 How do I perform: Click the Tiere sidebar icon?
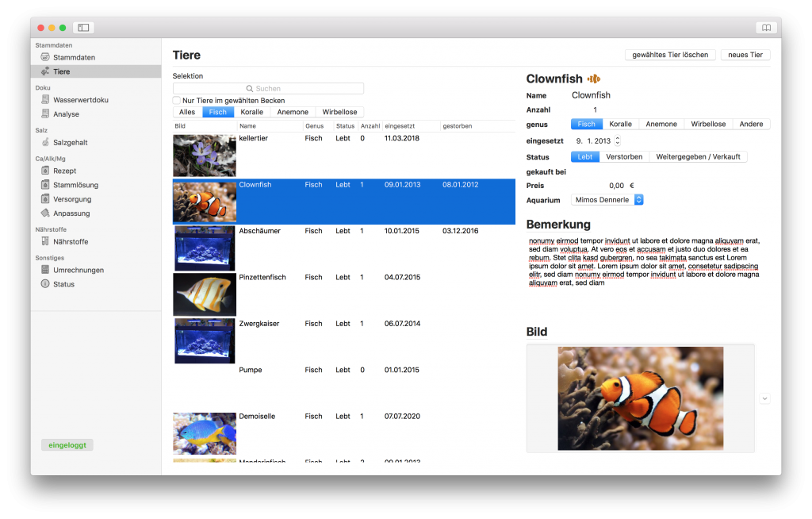point(45,71)
